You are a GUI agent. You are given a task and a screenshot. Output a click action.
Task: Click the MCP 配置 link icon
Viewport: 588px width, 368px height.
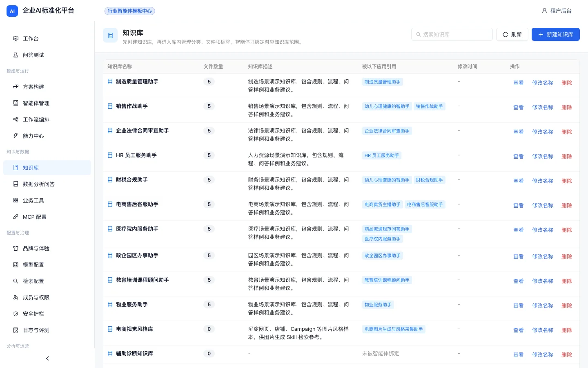coord(16,217)
